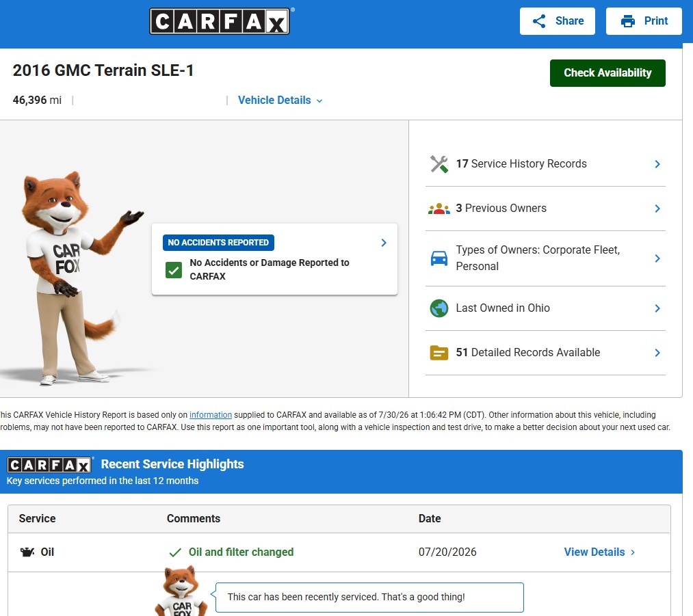This screenshot has height=616, width=693.
Task: Click the CARFAX logo in the header
Action: 220,21
